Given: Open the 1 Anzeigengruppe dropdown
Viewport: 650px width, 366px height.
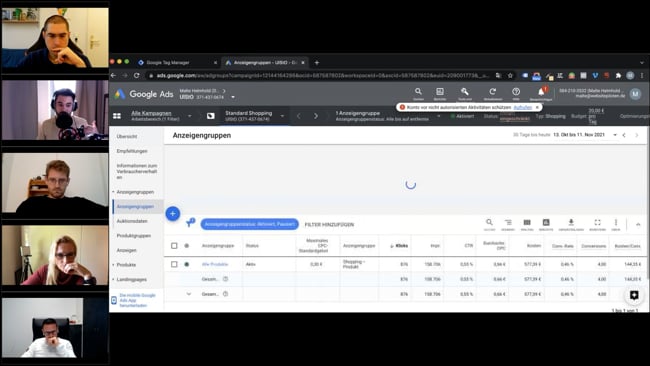Looking at the screenshot, I should pyautogui.click(x=439, y=116).
